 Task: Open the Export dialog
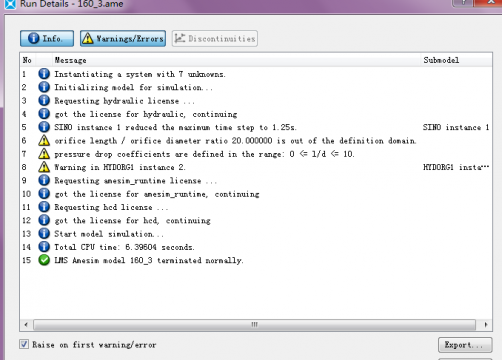[x=465, y=345]
